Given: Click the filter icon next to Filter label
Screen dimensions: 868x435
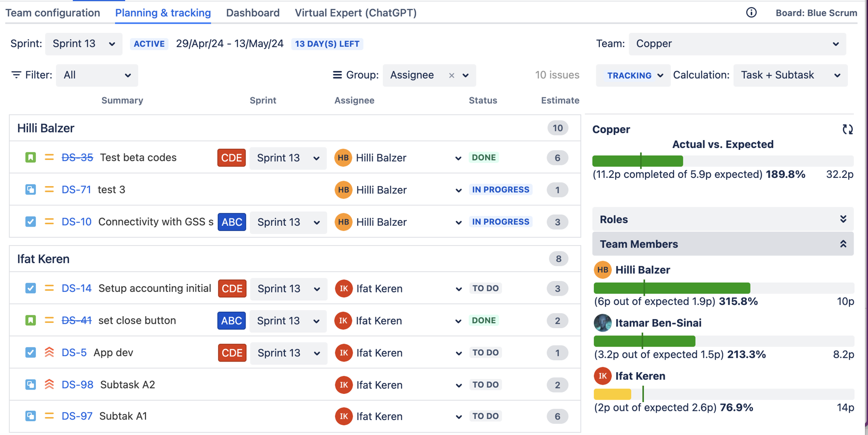Looking at the screenshot, I should click(16, 75).
